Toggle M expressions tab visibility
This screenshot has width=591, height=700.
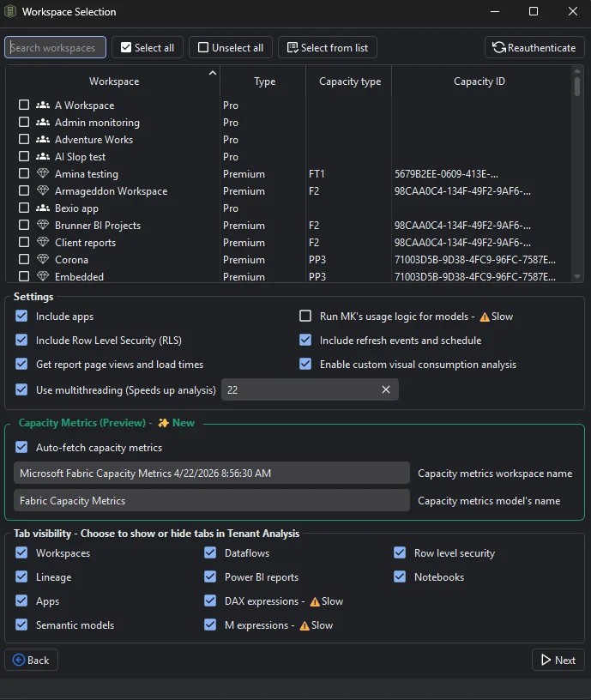[210, 625]
